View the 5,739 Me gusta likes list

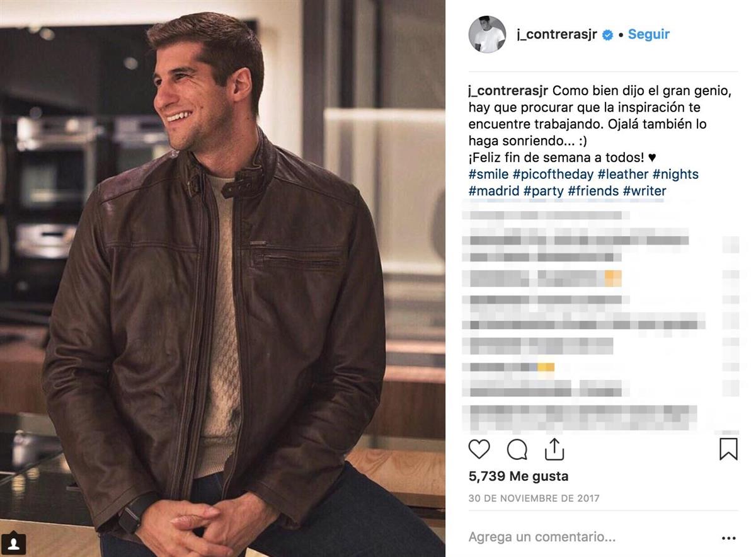[518, 476]
